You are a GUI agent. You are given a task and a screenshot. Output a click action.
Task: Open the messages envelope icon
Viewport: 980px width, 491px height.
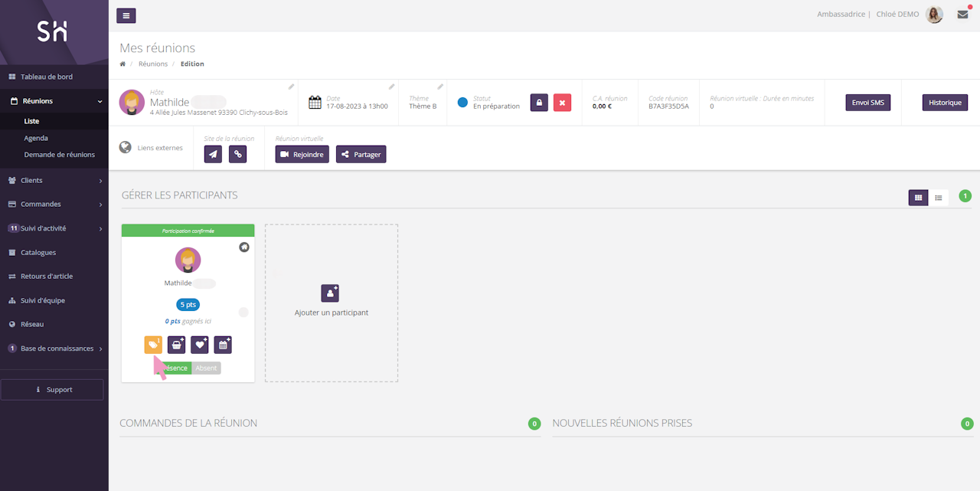962,15
